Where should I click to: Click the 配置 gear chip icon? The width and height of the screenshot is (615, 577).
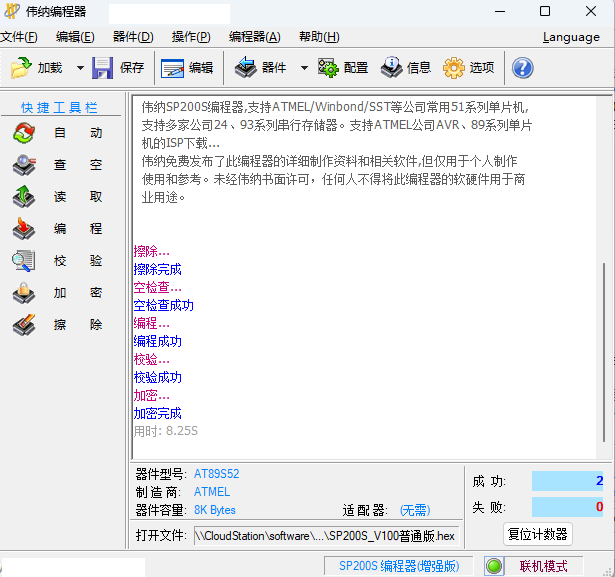click(x=328, y=68)
